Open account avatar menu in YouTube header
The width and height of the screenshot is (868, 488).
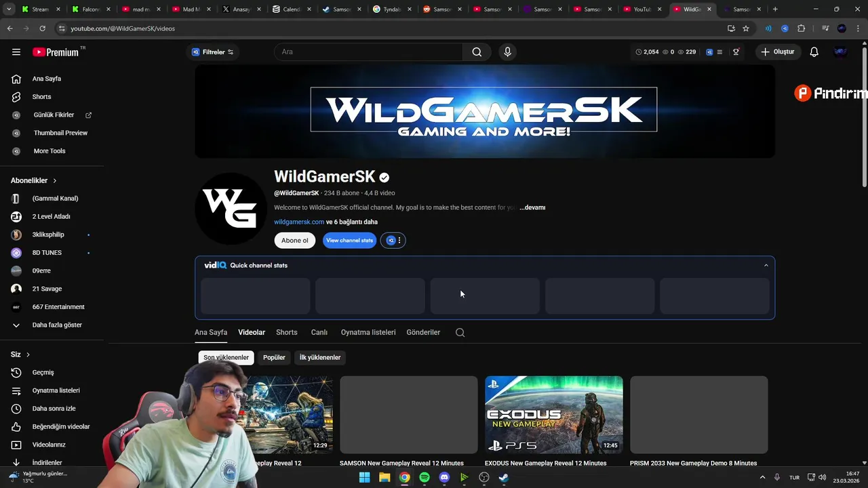click(841, 52)
